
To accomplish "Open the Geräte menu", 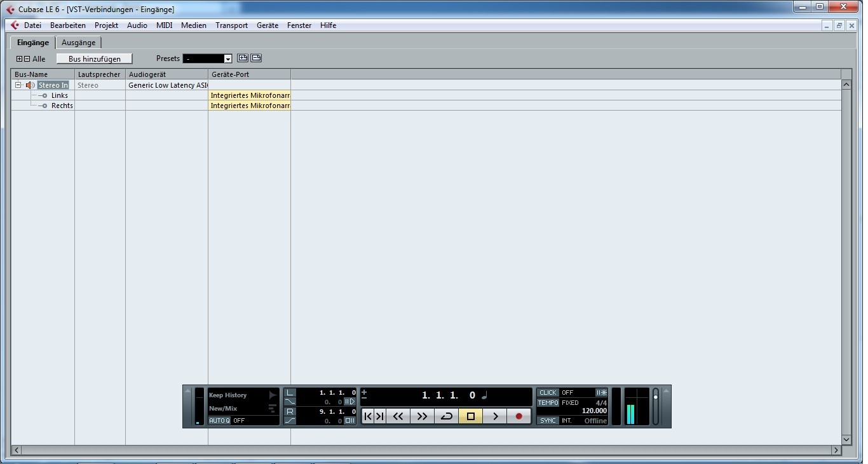I will click(268, 25).
